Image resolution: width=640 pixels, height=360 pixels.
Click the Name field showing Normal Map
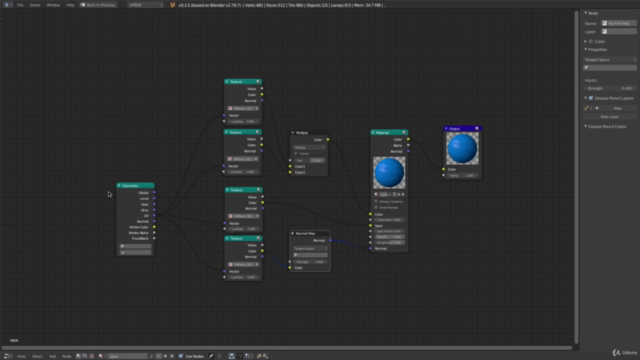[619, 23]
